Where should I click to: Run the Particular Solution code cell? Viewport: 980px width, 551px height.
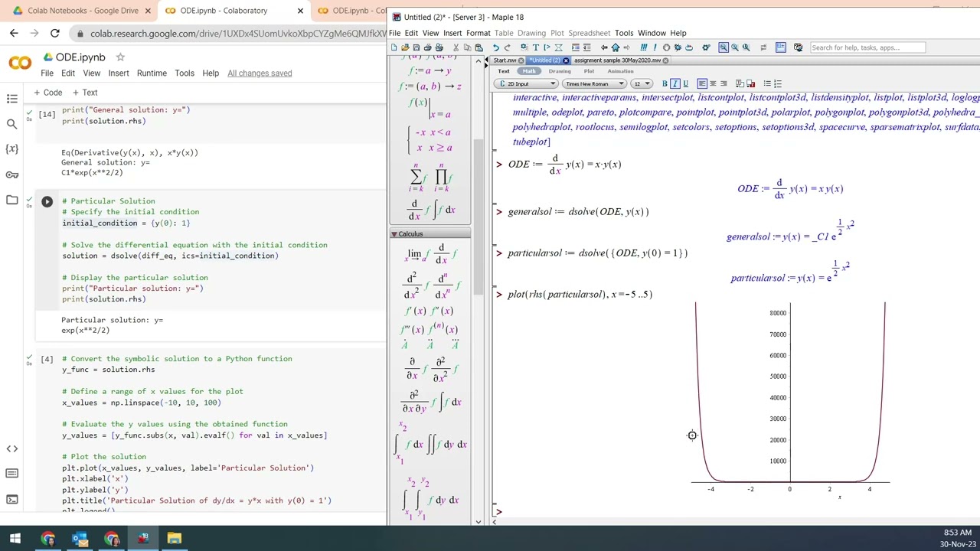pos(47,201)
